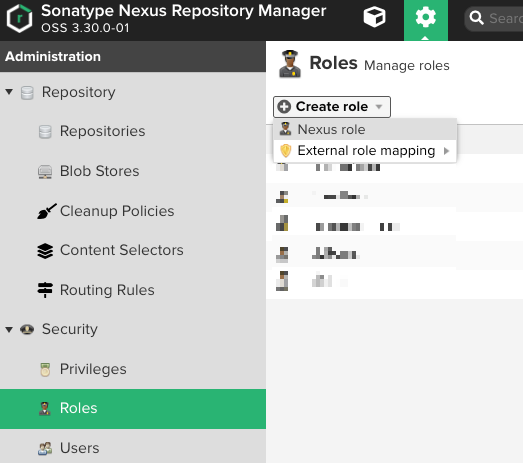Image resolution: width=523 pixels, height=463 pixels.
Task: Click the plus icon on Create role
Action: pos(284,107)
